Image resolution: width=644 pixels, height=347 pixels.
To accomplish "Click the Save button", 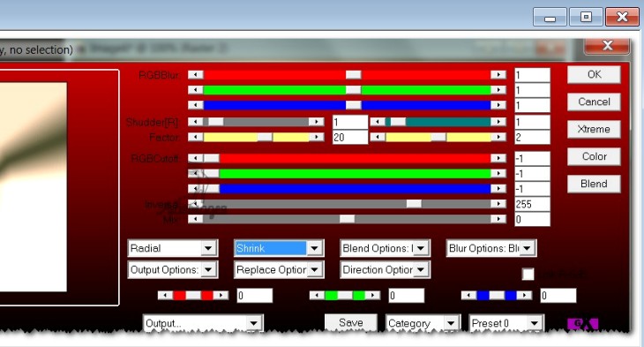I will [351, 323].
